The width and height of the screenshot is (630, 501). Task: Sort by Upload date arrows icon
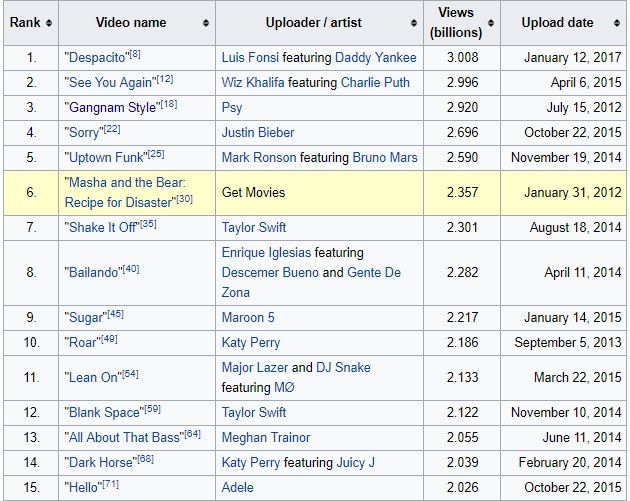[x=617, y=23]
